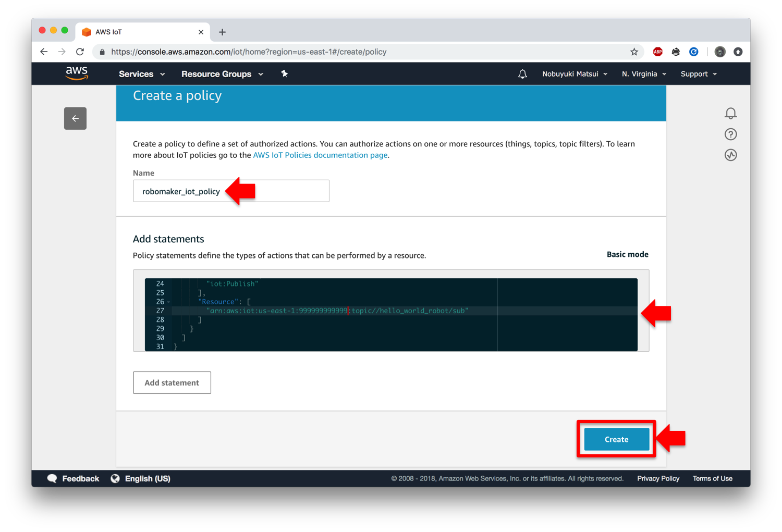
Task: Open the AWS IoT Policies documentation page link
Action: pos(320,155)
